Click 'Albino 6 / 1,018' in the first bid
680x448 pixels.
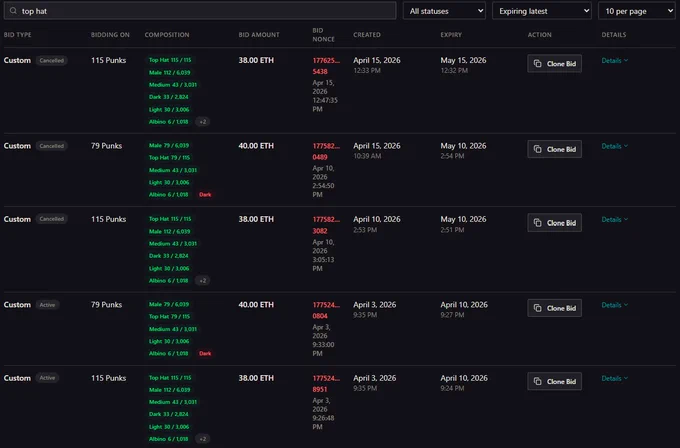pyautogui.click(x=168, y=121)
